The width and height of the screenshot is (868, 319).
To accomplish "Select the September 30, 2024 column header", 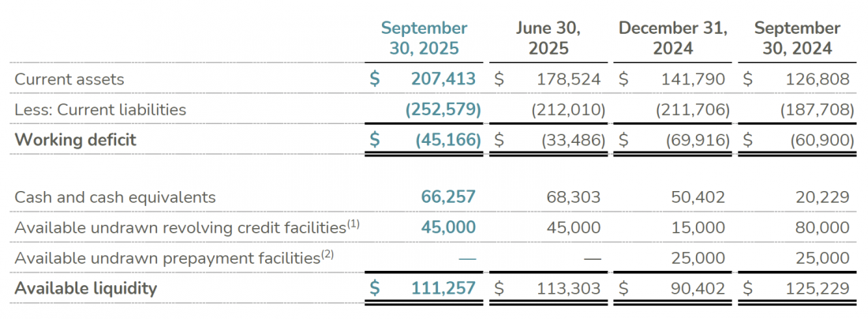I will click(x=797, y=38).
